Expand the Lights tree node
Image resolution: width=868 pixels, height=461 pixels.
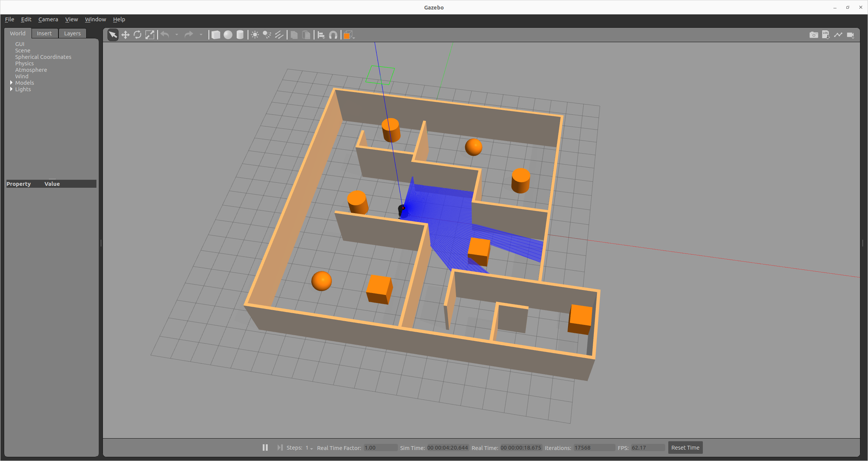click(11, 89)
